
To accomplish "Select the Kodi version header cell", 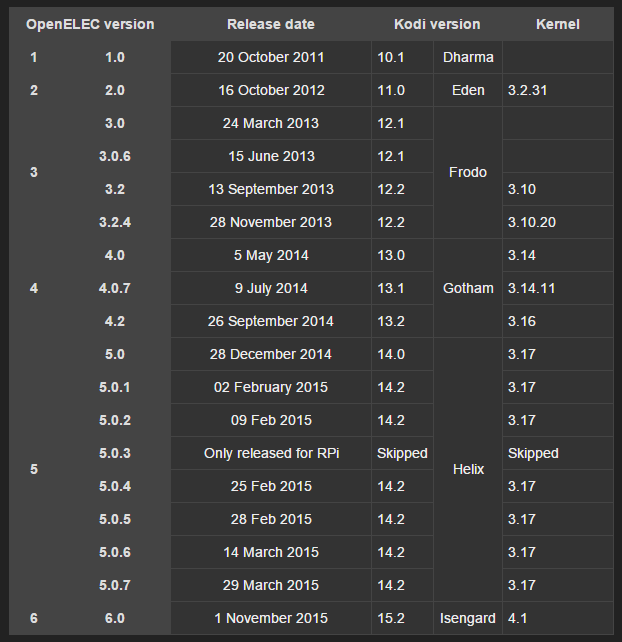I will pos(438,24).
